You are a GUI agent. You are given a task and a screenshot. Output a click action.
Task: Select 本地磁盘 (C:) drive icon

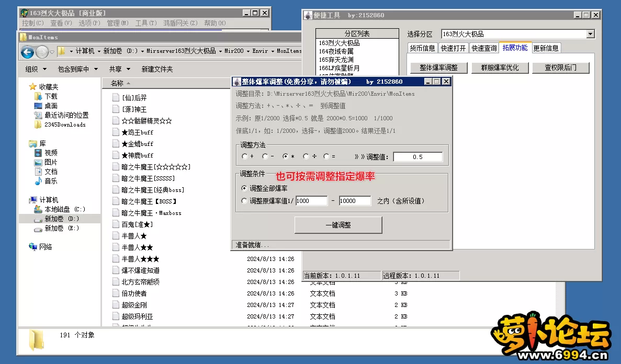point(38,209)
